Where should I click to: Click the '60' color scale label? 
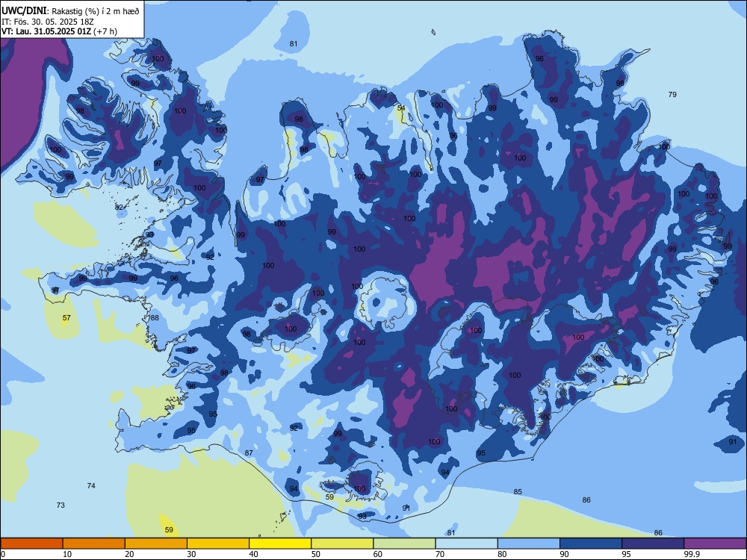[378, 554]
